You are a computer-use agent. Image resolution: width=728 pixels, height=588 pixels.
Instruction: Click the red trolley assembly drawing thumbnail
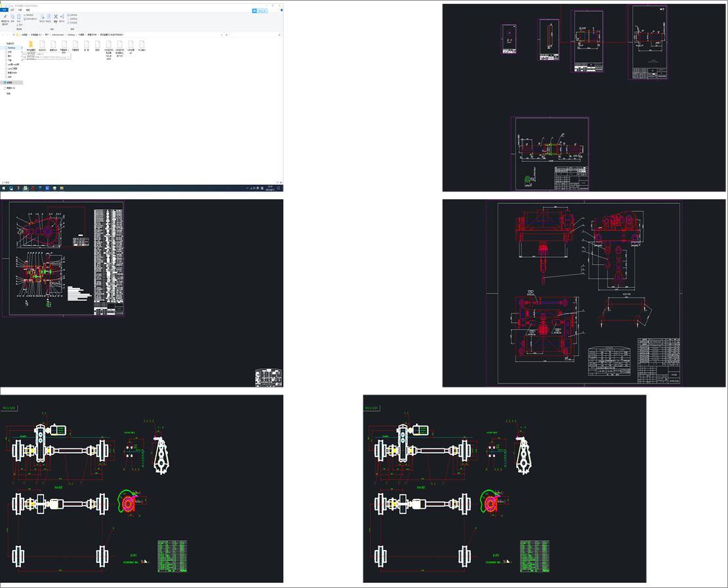(x=585, y=293)
